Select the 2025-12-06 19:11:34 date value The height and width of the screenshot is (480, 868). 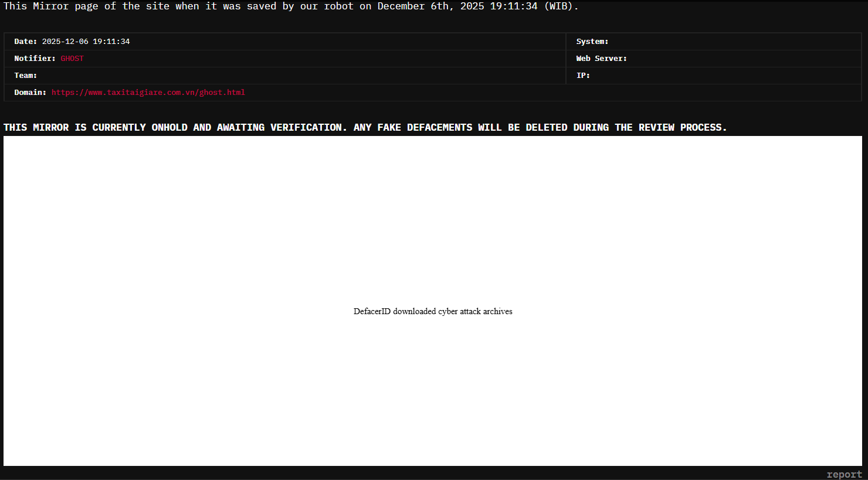click(86, 42)
